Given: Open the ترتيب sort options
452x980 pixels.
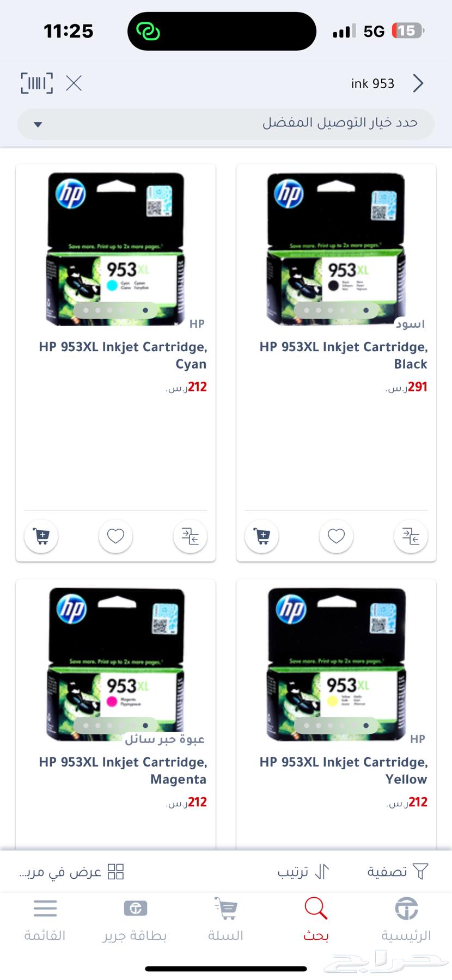Looking at the screenshot, I should coord(303,872).
